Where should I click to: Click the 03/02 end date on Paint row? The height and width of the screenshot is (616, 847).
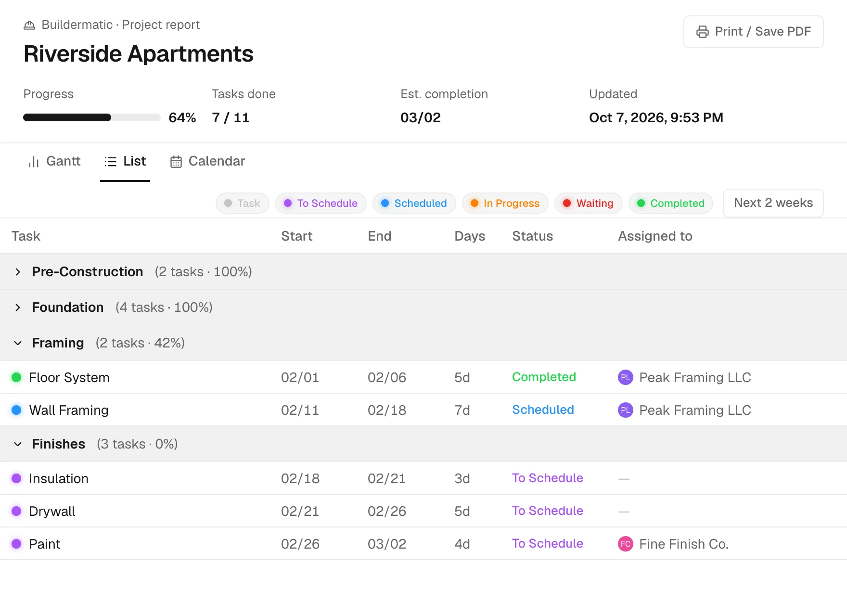[x=387, y=544]
